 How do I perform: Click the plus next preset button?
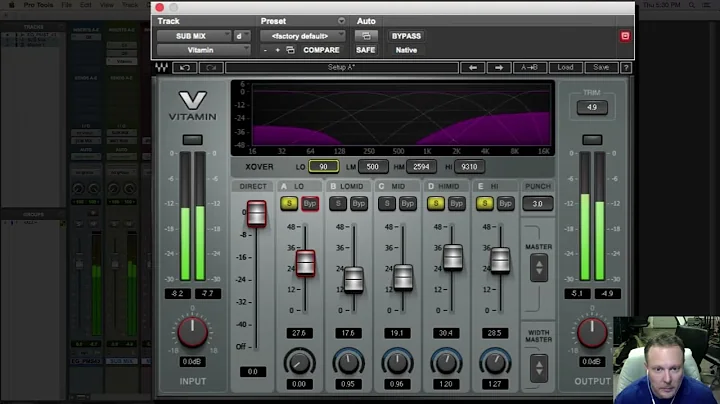pos(277,50)
